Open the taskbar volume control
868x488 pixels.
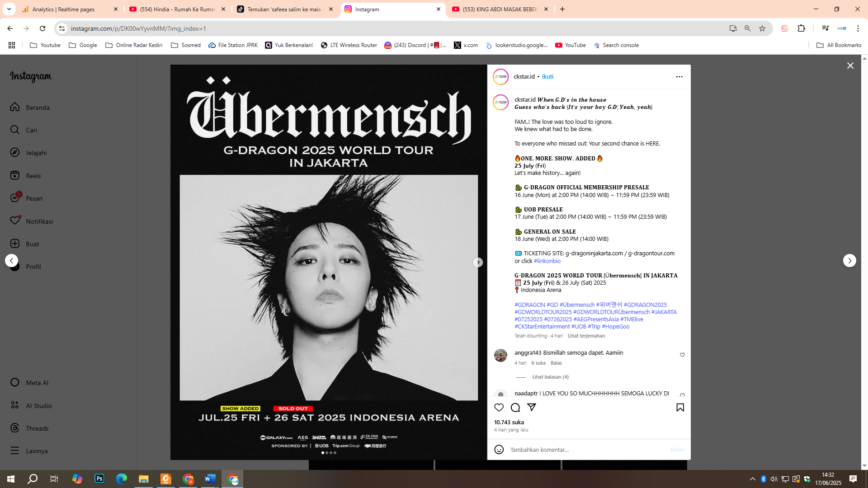click(x=774, y=479)
